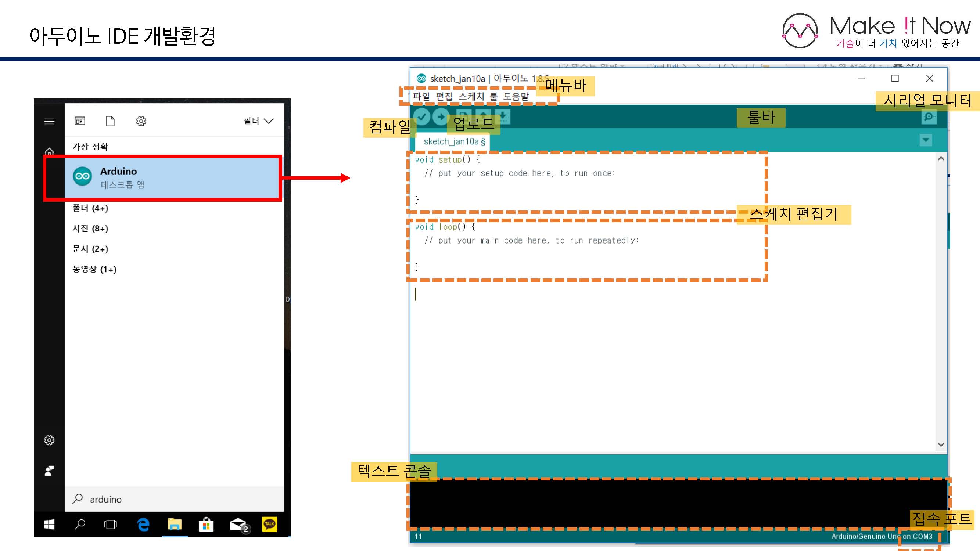
Task: Expand the 폴더 (4+) results group
Action: (x=90, y=208)
